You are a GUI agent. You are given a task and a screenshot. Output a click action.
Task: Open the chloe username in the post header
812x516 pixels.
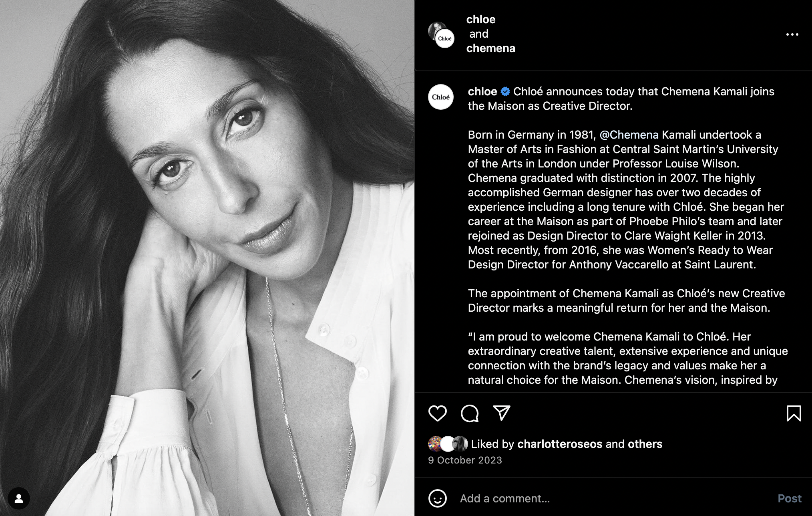pos(481,19)
